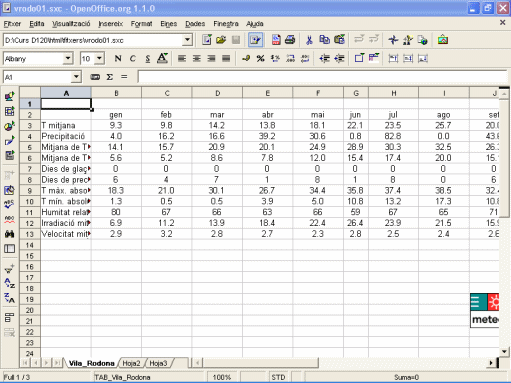Select Precipitació cell in column A
The width and height of the screenshot is (511, 383).
[66, 136]
